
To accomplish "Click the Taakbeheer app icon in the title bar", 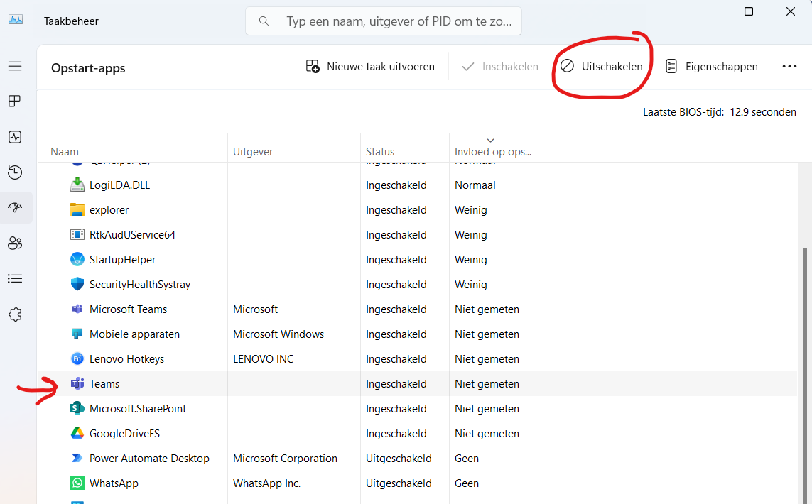I will click(x=16, y=20).
